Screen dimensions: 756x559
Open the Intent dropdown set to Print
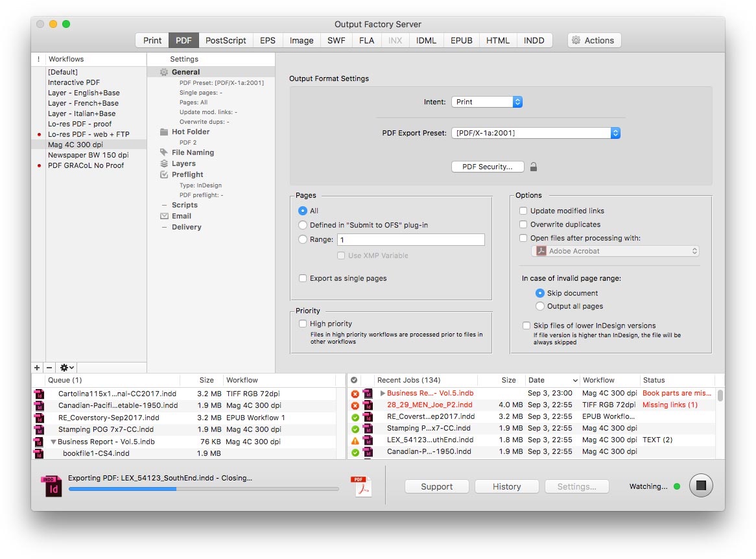tap(487, 101)
